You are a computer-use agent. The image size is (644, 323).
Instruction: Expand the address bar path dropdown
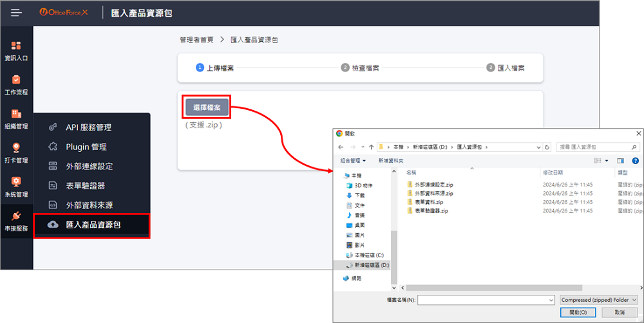pyautogui.click(x=538, y=147)
